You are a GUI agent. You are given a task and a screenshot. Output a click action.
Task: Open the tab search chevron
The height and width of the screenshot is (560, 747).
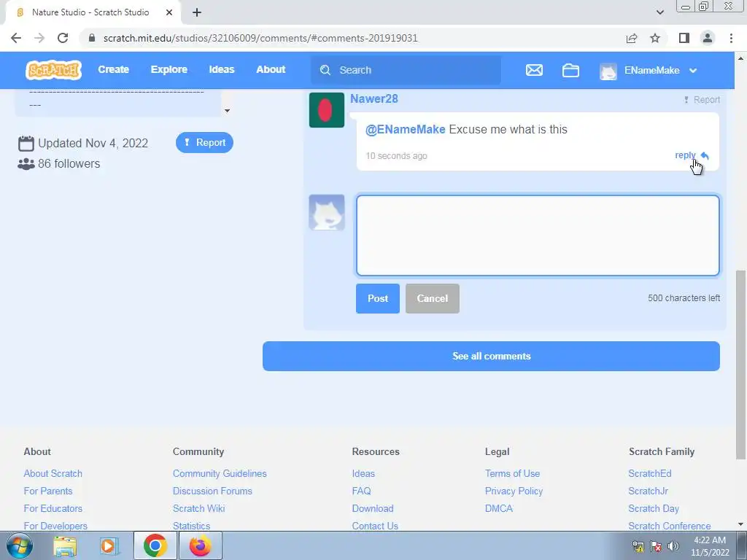tap(659, 12)
